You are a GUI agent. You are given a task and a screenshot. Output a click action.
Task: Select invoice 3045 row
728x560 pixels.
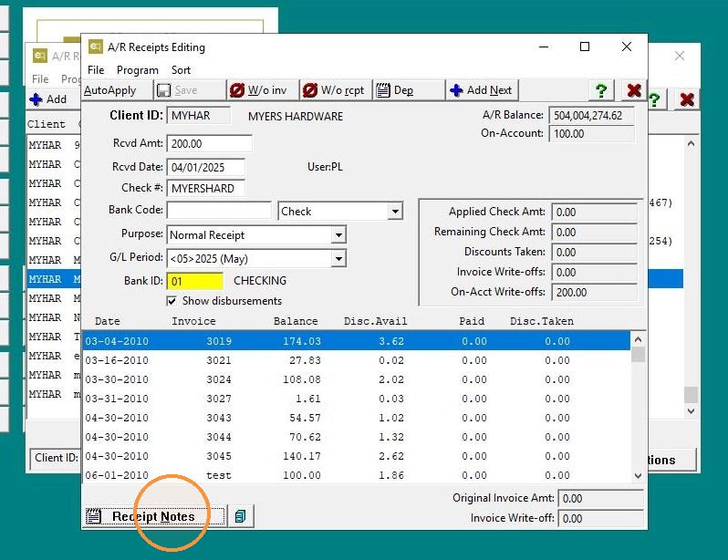point(356,456)
